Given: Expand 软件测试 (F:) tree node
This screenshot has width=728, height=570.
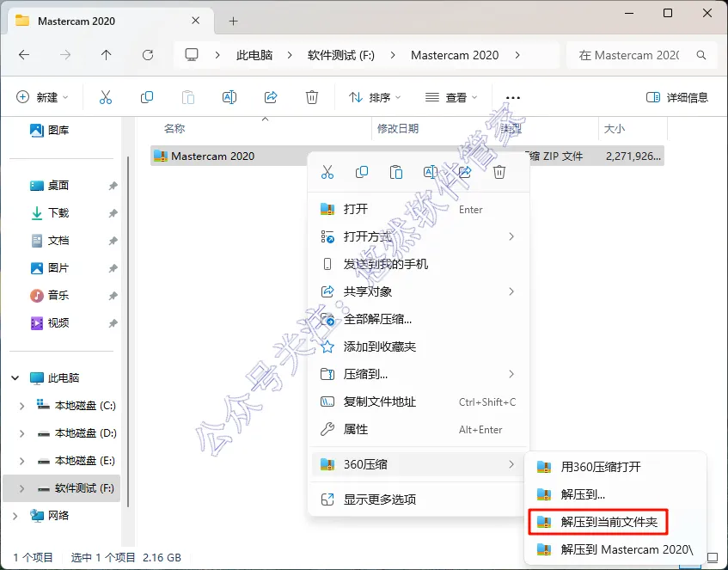Looking at the screenshot, I should (21, 488).
